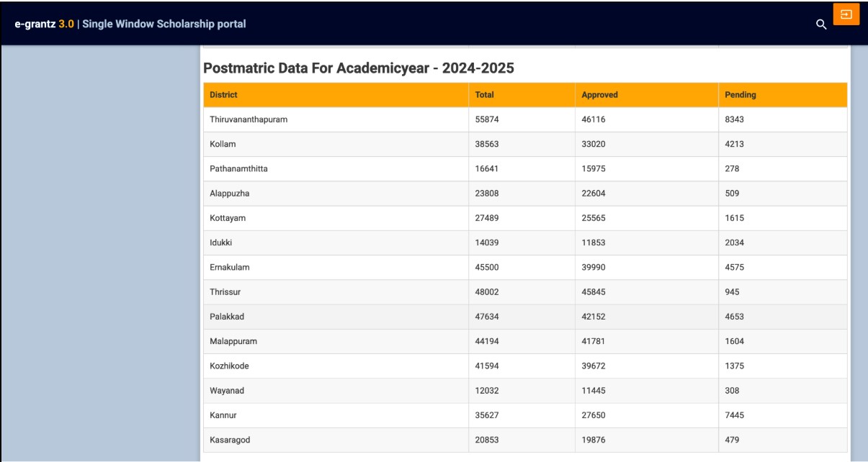This screenshot has height=462, width=868.
Task: Click Kozhikode approved 39672
Action: [594, 366]
